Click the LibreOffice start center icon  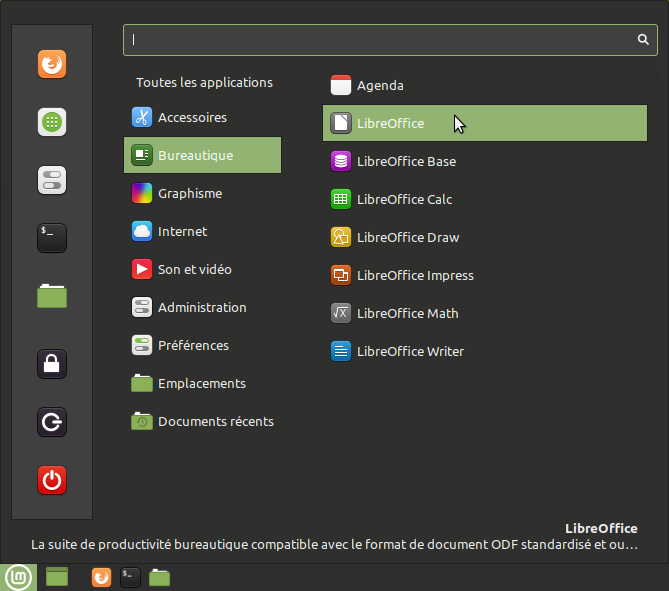pos(341,123)
